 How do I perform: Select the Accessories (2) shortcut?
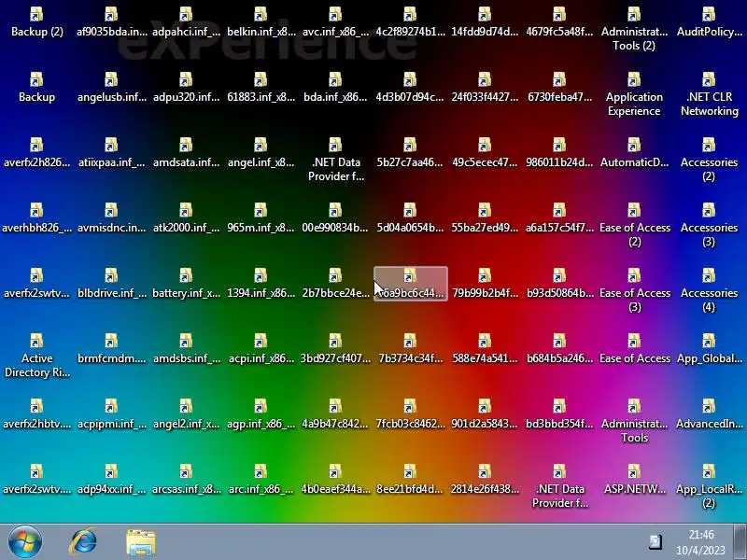click(709, 159)
